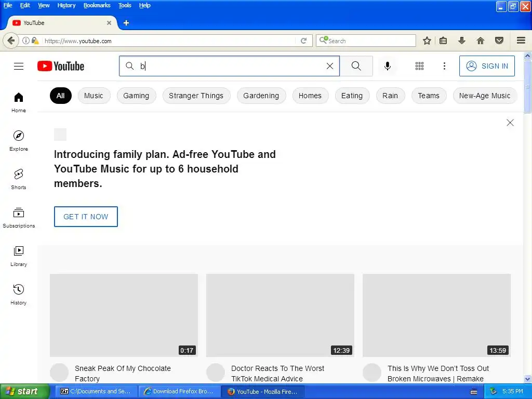The height and width of the screenshot is (399, 532).
Task: Close the YouTube browser tab
Action: click(x=109, y=23)
